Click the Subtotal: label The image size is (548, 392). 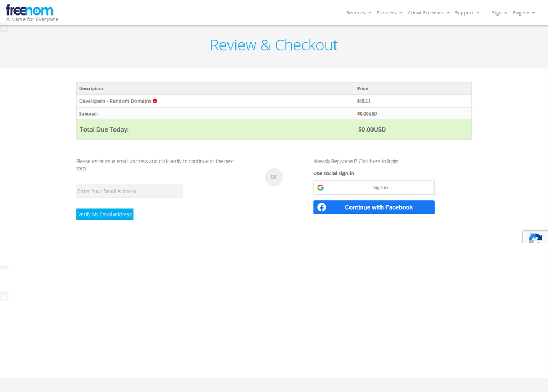88,113
